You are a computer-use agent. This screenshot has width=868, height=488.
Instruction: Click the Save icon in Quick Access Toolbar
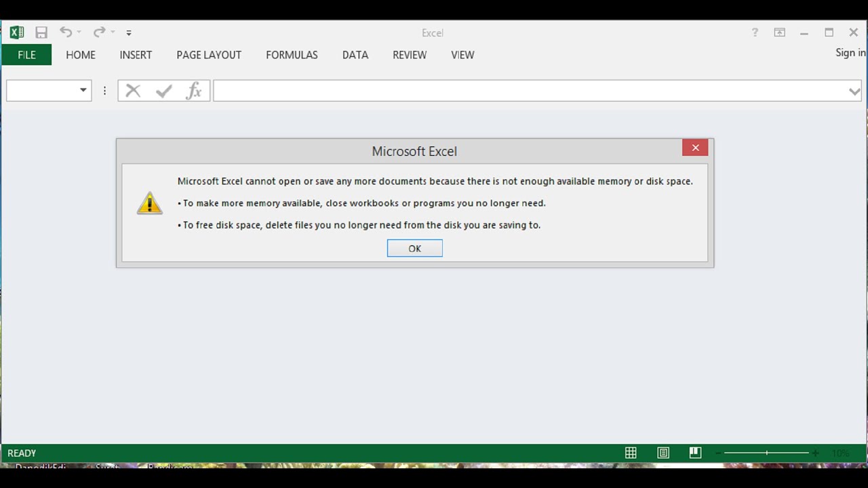pos(41,32)
